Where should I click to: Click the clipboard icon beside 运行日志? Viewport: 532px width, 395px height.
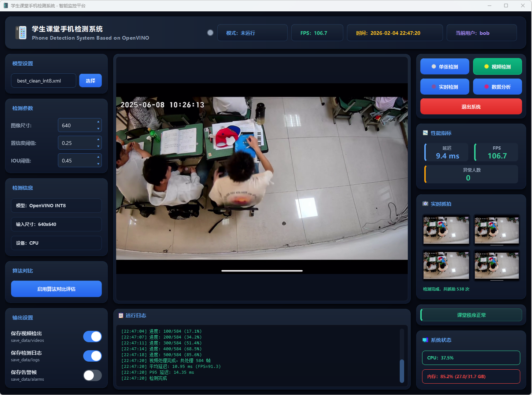tap(121, 315)
